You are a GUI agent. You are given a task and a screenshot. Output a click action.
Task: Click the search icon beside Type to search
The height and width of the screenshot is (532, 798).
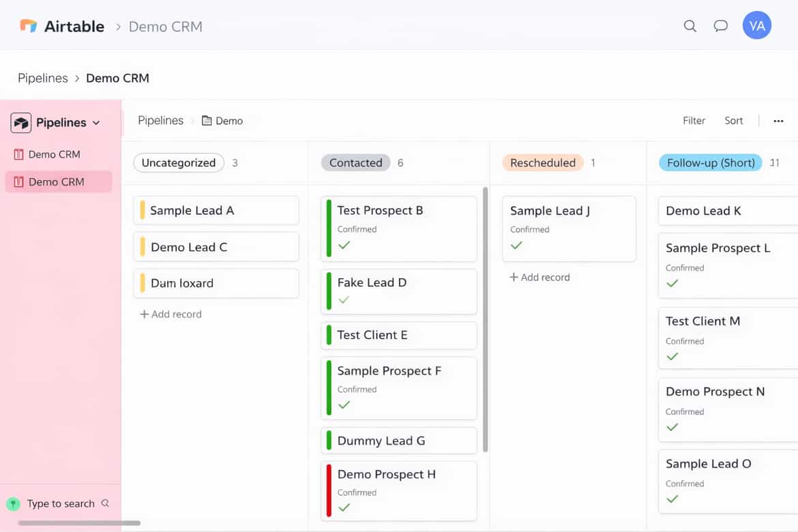105,503
